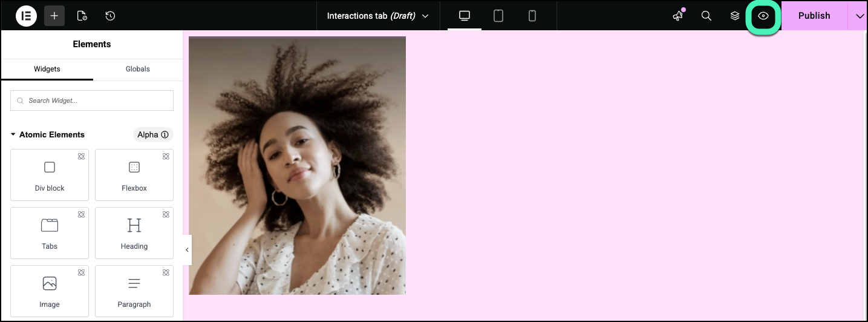Switch to the Globals tab
868x322 pixels.
click(138, 69)
